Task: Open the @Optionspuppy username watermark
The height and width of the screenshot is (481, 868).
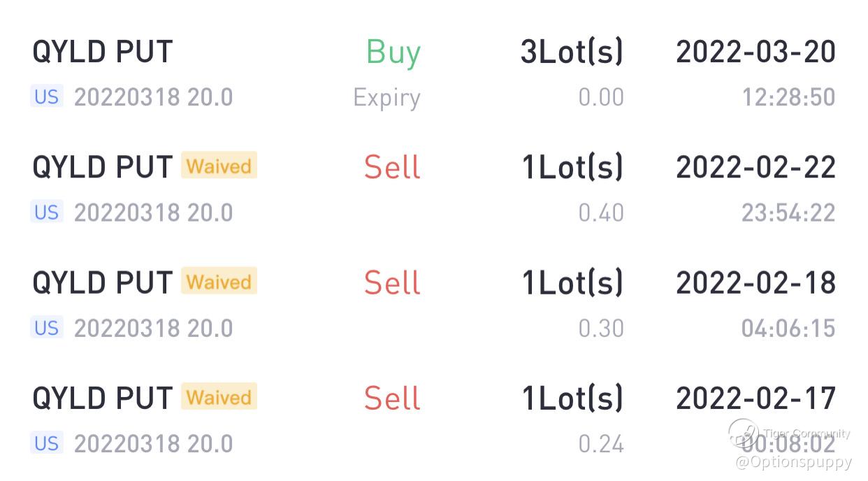Action: (793, 462)
